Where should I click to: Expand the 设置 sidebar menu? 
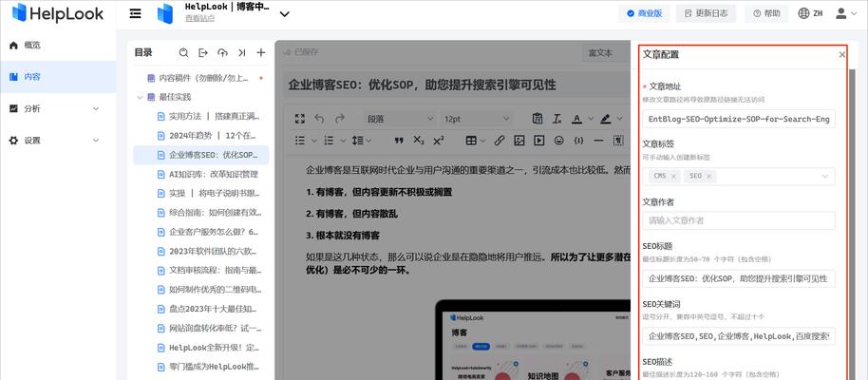pos(95,141)
